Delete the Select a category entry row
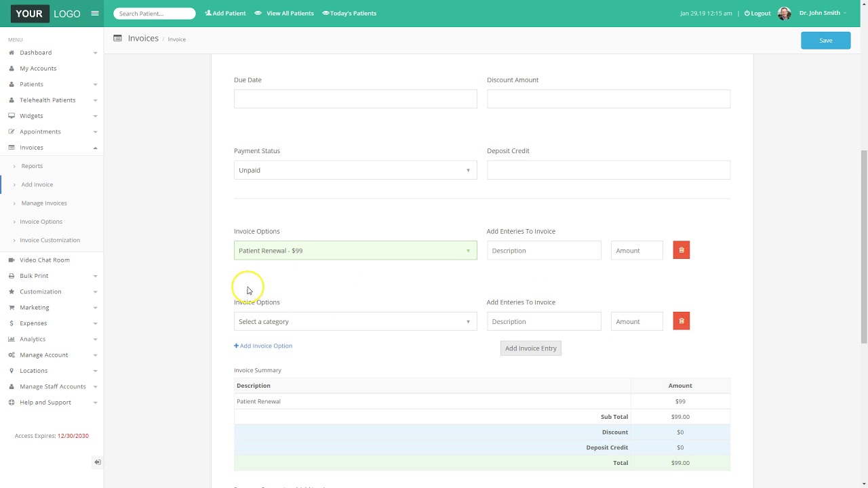This screenshot has height=488, width=868. coord(682,321)
